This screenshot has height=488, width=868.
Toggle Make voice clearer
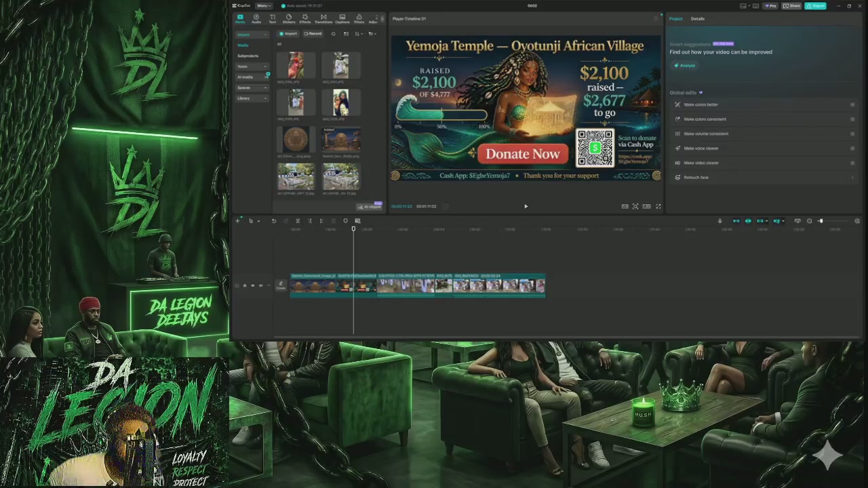852,148
